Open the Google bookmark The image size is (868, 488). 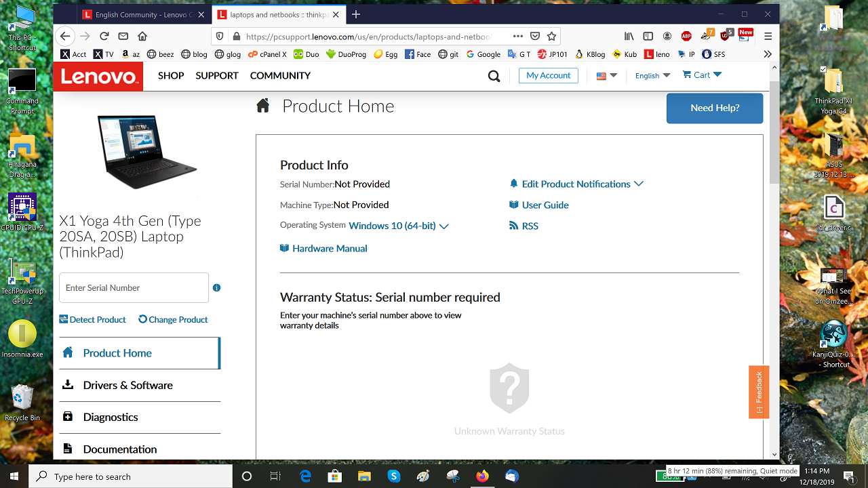483,54
